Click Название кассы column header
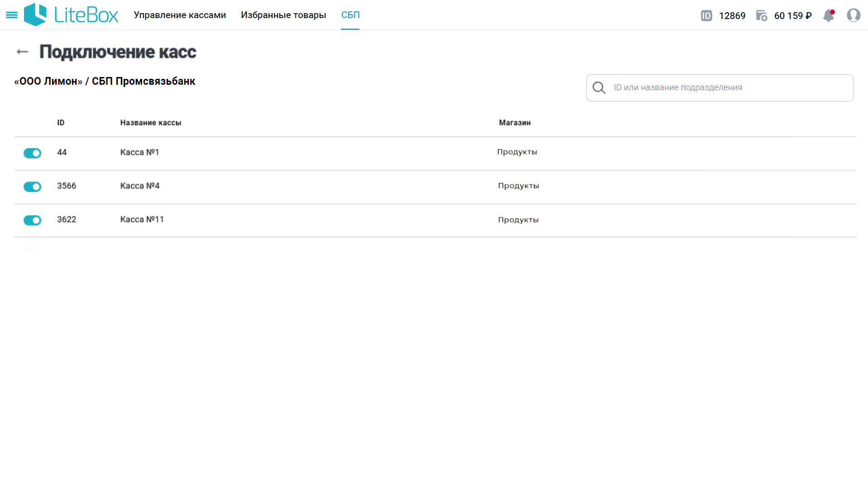 pyautogui.click(x=151, y=123)
